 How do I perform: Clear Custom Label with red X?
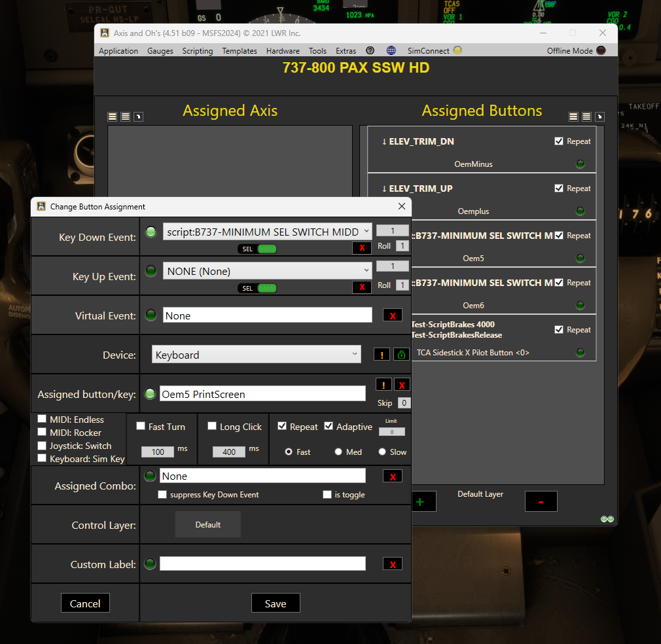tap(393, 564)
